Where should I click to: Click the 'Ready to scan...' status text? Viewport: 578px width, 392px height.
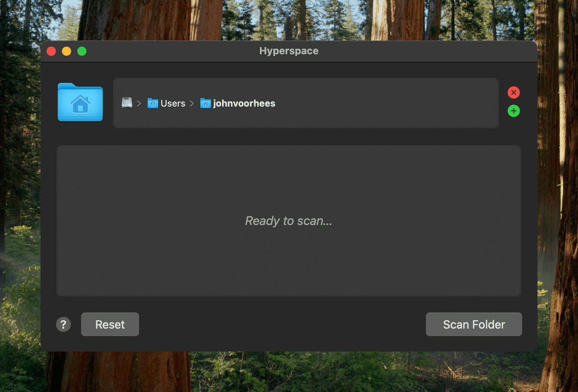[289, 221]
